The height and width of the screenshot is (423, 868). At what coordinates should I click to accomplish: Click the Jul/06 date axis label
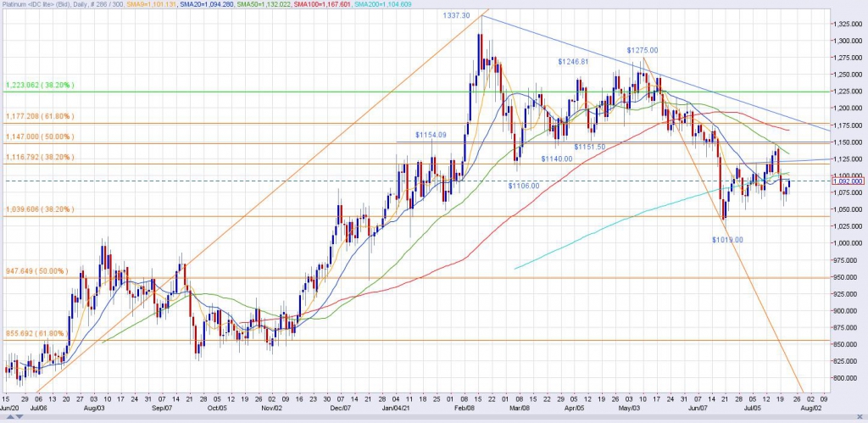37,407
